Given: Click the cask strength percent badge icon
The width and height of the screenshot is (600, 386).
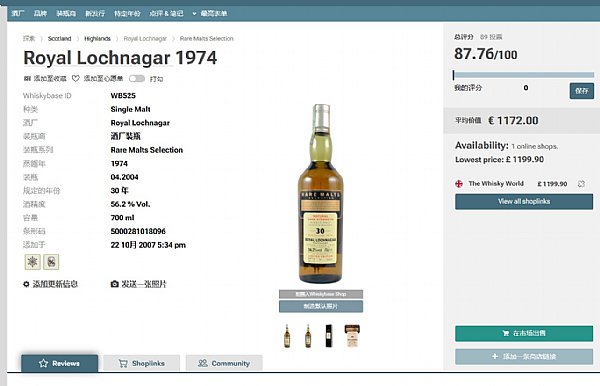Looking at the screenshot, I should (51, 262).
